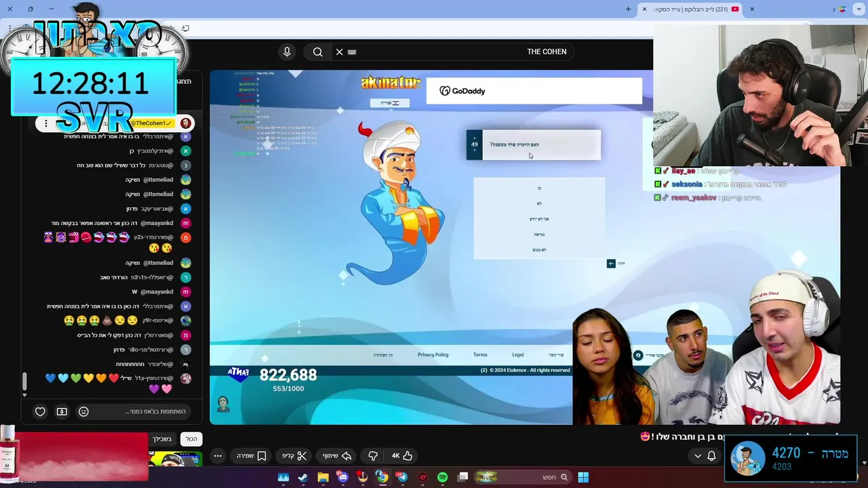Expand the subscription notification options chevron

pyautogui.click(x=698, y=456)
